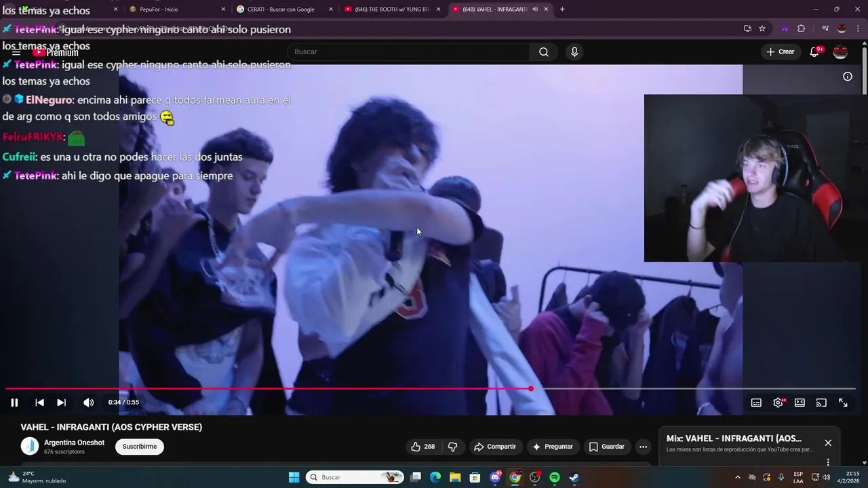Seek using the red progress bar handle
This screenshot has height=488, width=868.
pyautogui.click(x=531, y=388)
